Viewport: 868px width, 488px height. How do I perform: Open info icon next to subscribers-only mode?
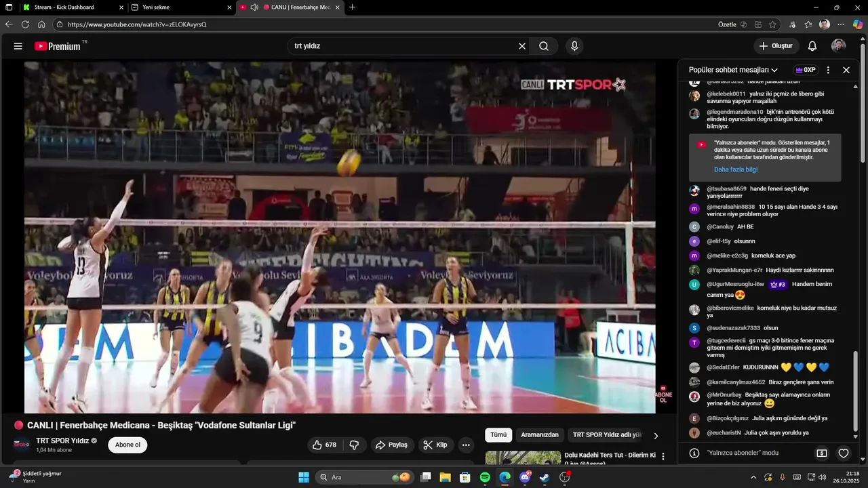point(694,453)
